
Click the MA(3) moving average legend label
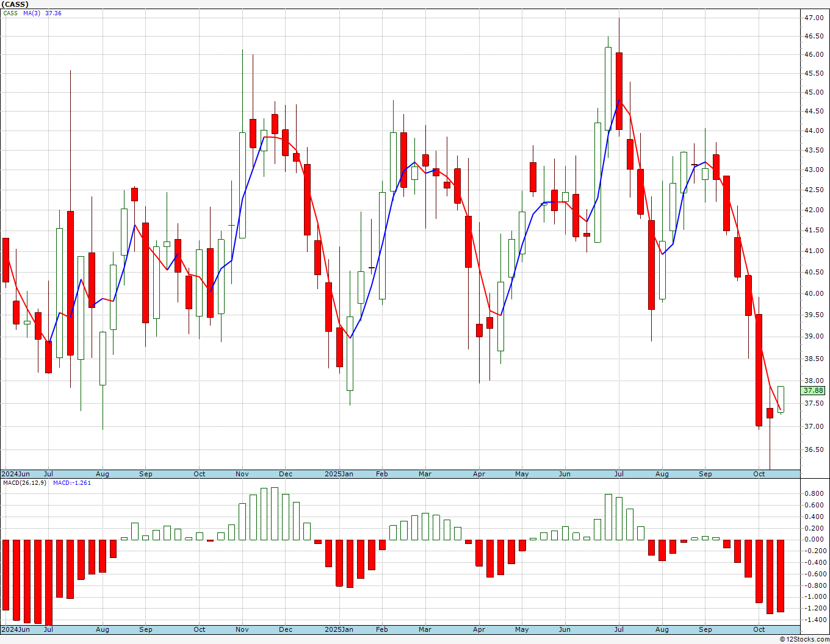32,13
